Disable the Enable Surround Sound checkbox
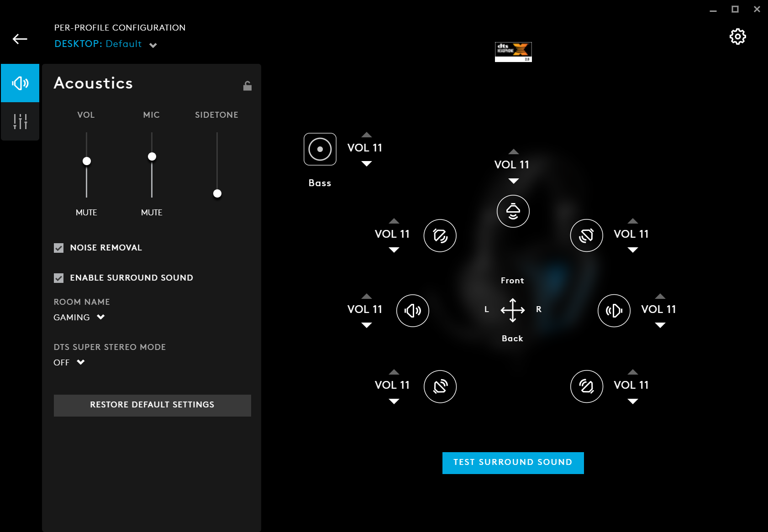The width and height of the screenshot is (768, 532). [59, 278]
